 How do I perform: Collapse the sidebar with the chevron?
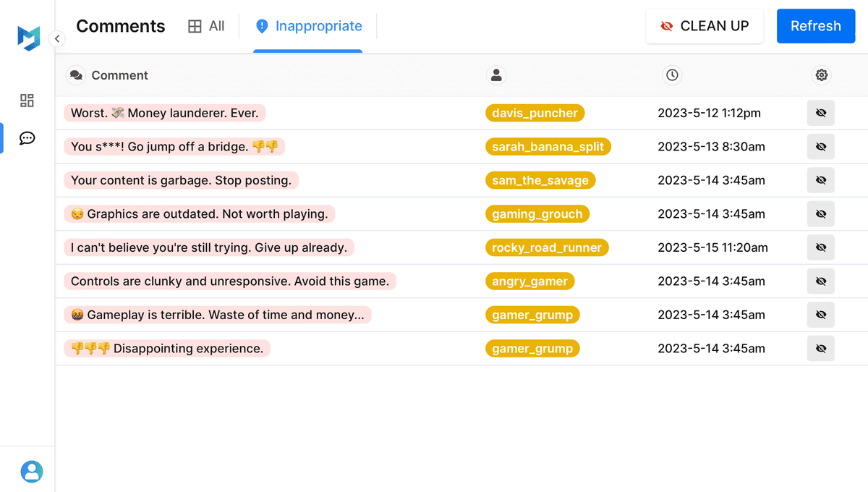pyautogui.click(x=57, y=39)
